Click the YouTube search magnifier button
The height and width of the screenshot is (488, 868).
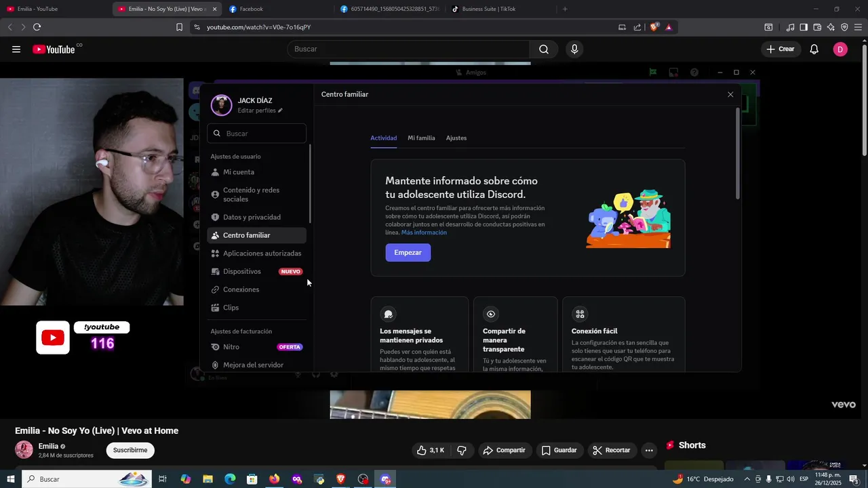(544, 49)
